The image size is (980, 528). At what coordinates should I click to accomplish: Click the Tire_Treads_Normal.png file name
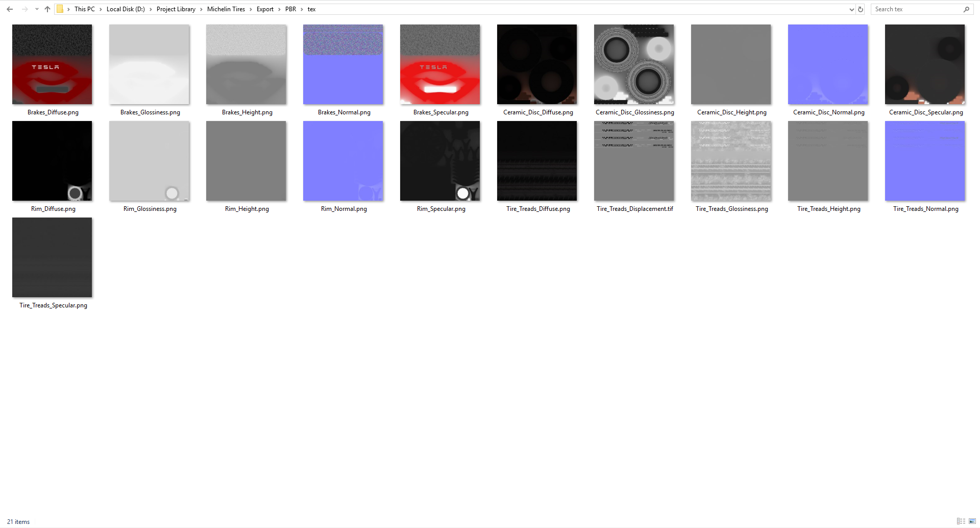point(926,209)
